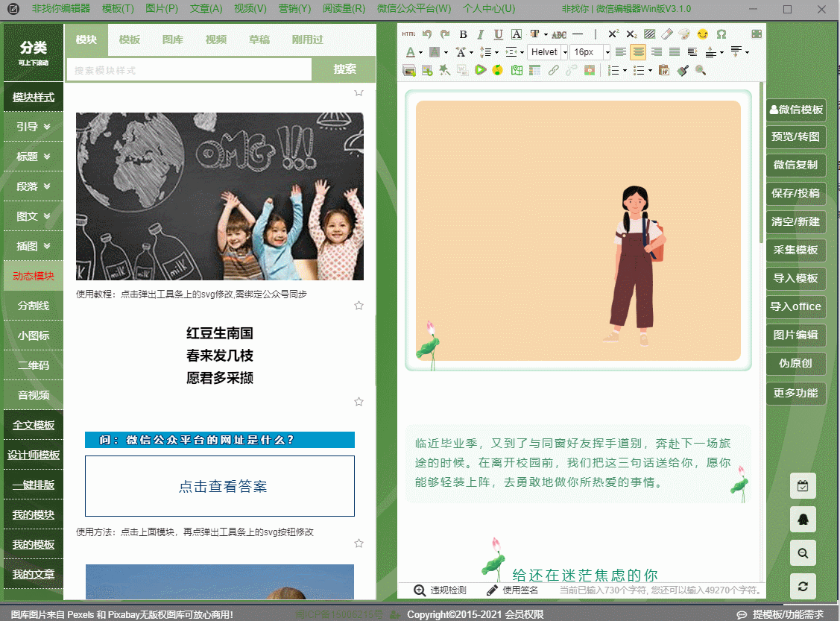The height and width of the screenshot is (621, 840).
Task: Toggle italic formatting
Action: pos(481,34)
